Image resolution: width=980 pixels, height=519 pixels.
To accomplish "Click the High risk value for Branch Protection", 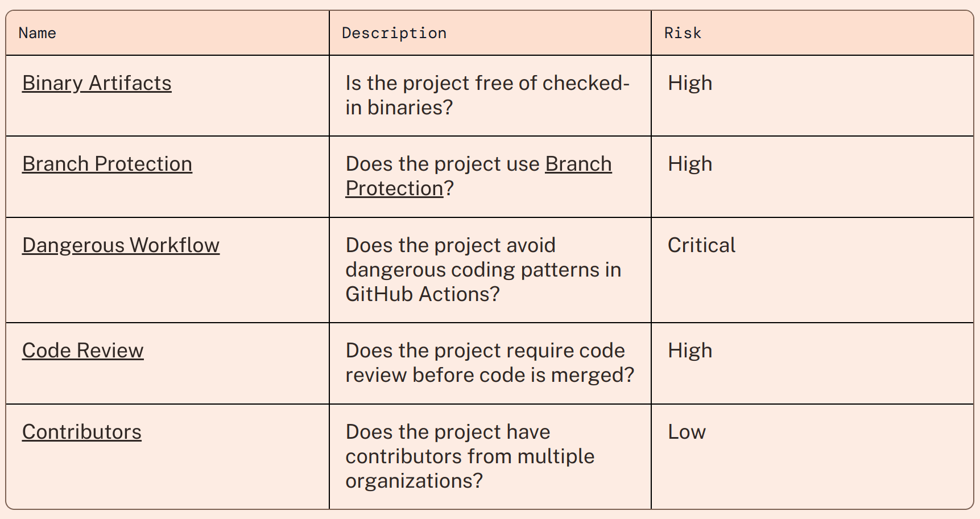I will tap(689, 164).
